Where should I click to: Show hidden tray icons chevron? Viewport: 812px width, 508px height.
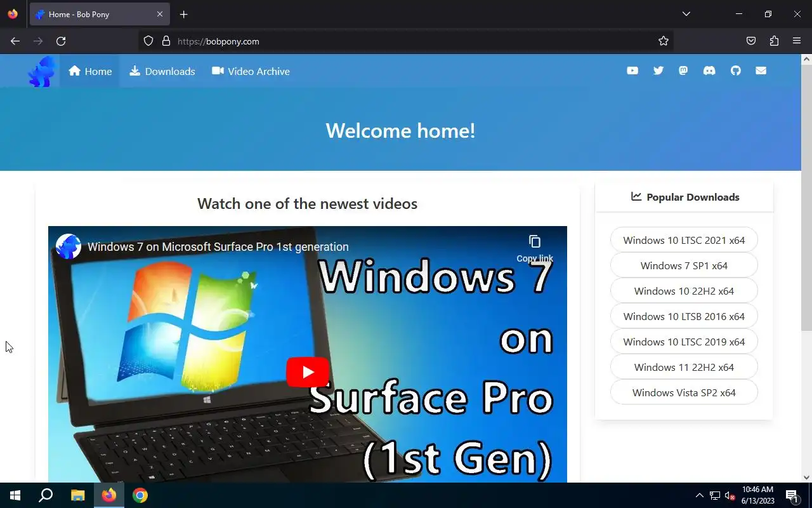pyautogui.click(x=700, y=495)
